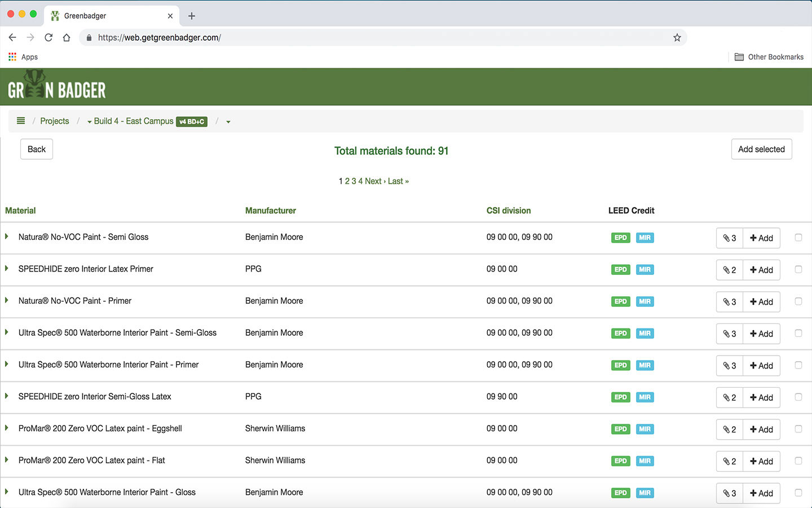Screen dimensions: 812x508
Task: Expand SPEEDHIDE zero Interior Latex Primer row
Action: click(7, 268)
